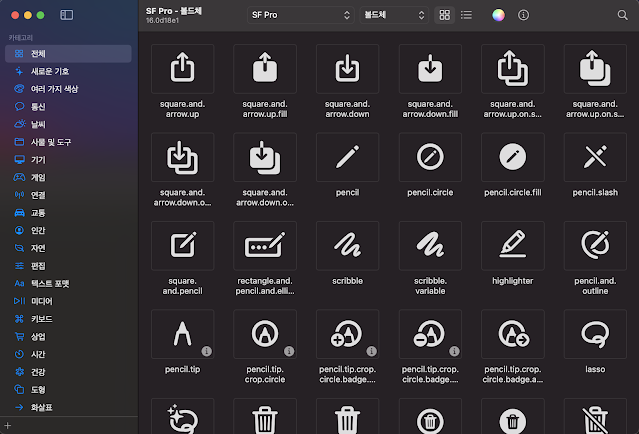Open the rendering mode color wheel
This screenshot has height=434, width=639.
coord(498,15)
